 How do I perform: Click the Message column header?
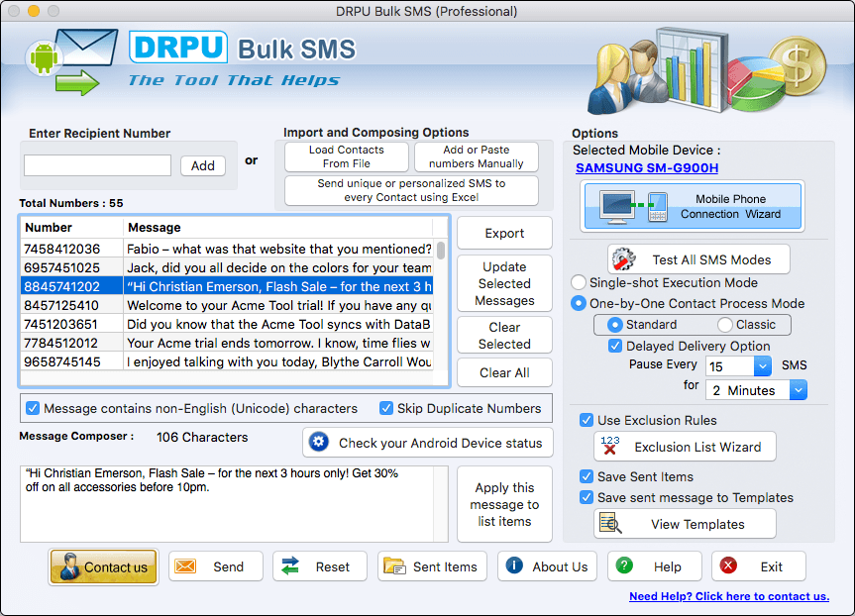[x=278, y=228]
